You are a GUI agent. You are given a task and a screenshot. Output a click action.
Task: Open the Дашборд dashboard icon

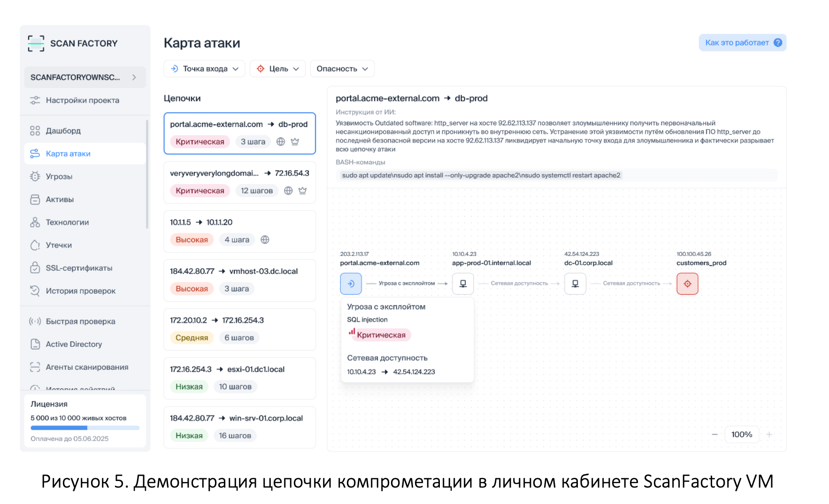[35, 130]
